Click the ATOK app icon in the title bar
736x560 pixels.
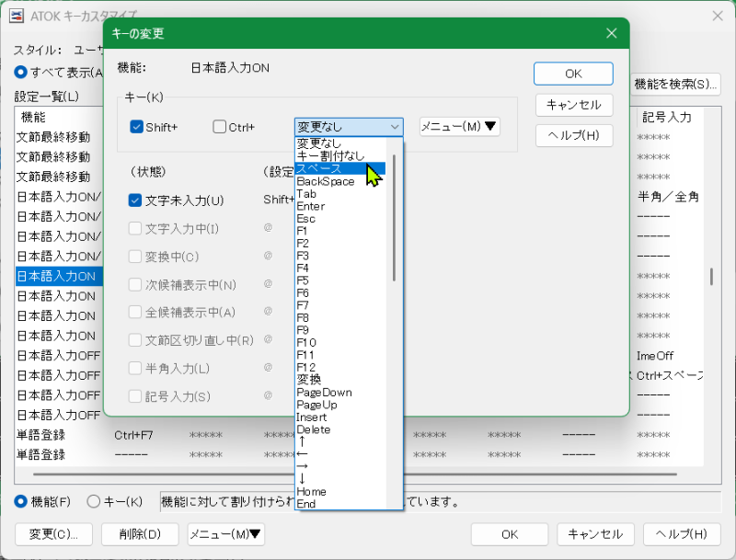coord(17,16)
